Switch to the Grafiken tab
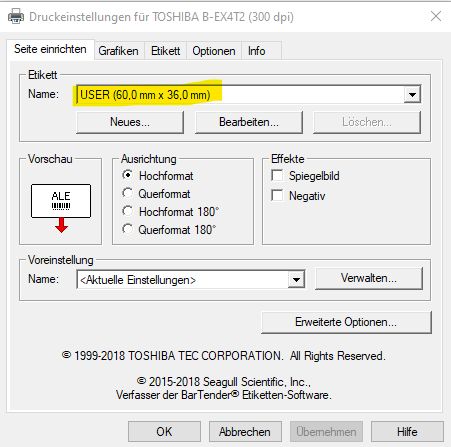451x447 pixels. pos(118,51)
